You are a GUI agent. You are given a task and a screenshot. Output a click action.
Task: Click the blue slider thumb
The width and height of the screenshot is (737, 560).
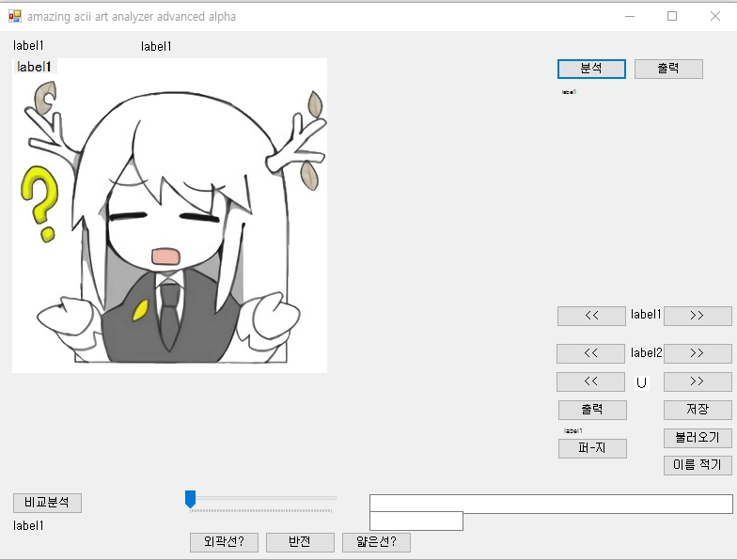(x=191, y=499)
